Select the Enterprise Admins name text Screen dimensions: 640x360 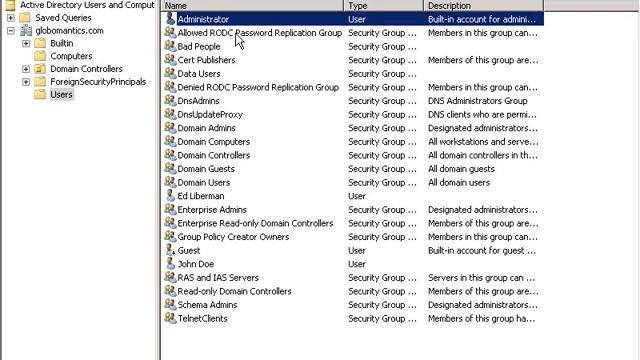pos(212,210)
